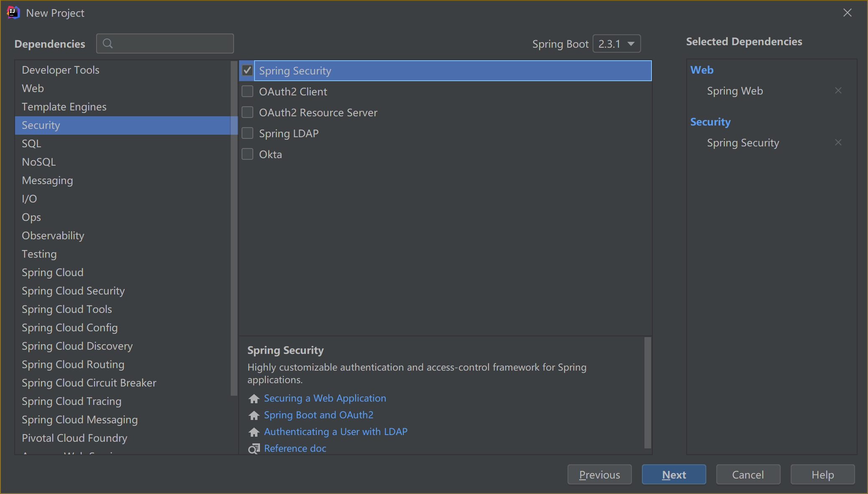Choose Spring Cloud Routing category
The image size is (868, 494).
[123, 364]
